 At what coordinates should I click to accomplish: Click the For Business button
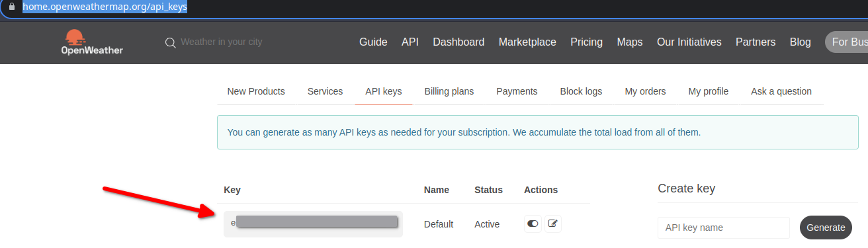pyautogui.click(x=847, y=42)
